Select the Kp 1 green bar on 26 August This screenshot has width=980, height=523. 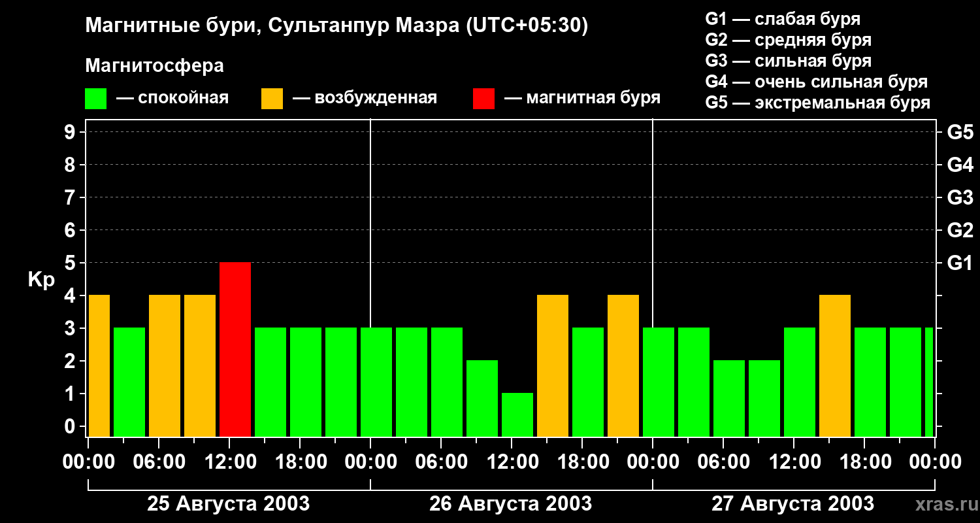pyautogui.click(x=517, y=414)
